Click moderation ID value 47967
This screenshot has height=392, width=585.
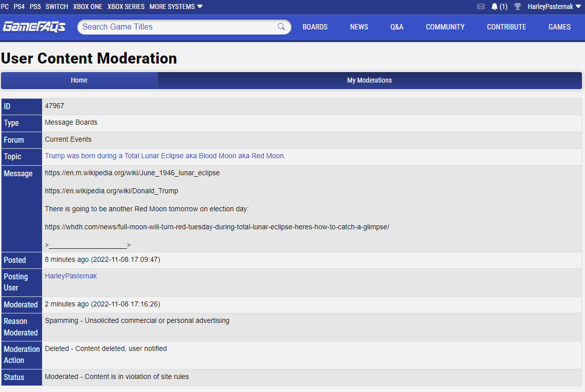click(x=55, y=106)
